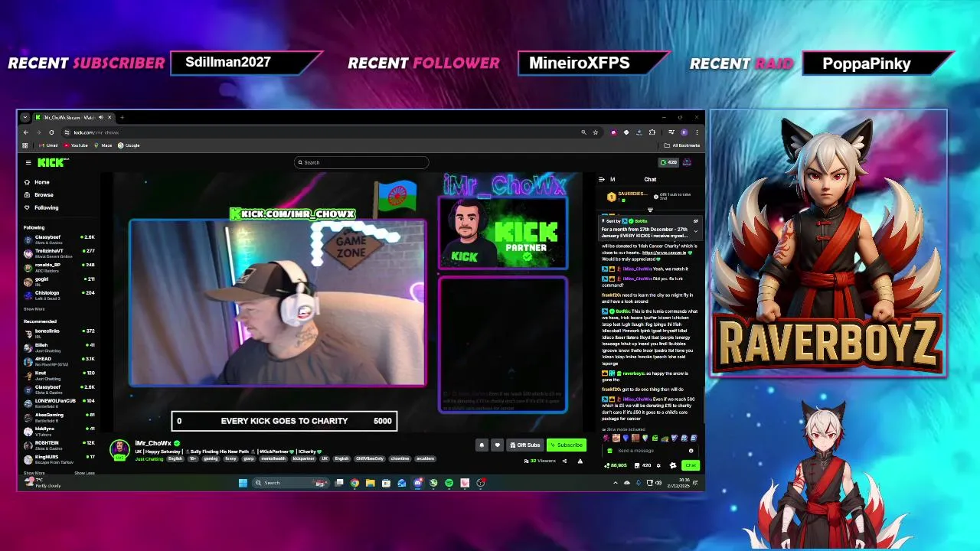Select the iMr_ChoWx browser tab
This screenshot has height=551, width=980.
coord(73,117)
